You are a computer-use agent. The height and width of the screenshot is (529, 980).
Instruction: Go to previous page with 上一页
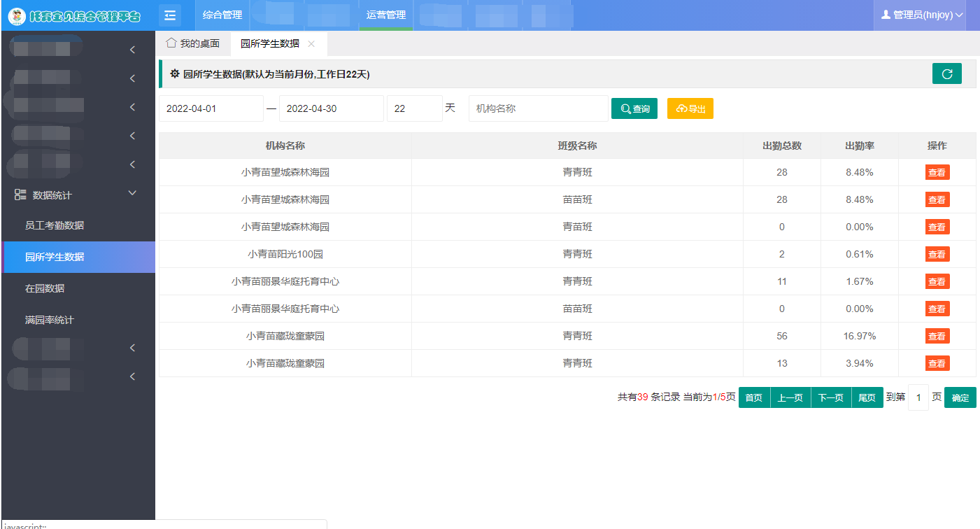coord(790,397)
